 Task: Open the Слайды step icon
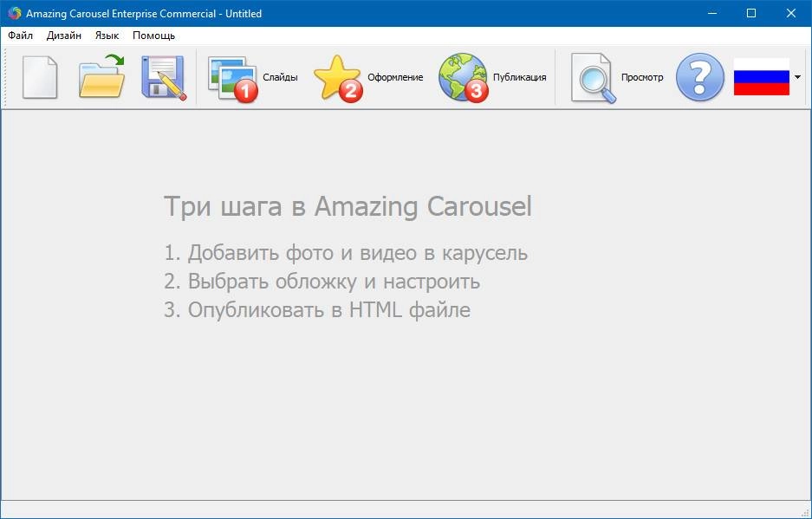233,78
